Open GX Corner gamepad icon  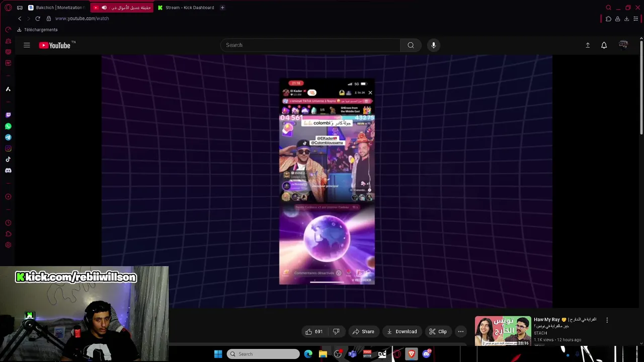tap(20, 8)
